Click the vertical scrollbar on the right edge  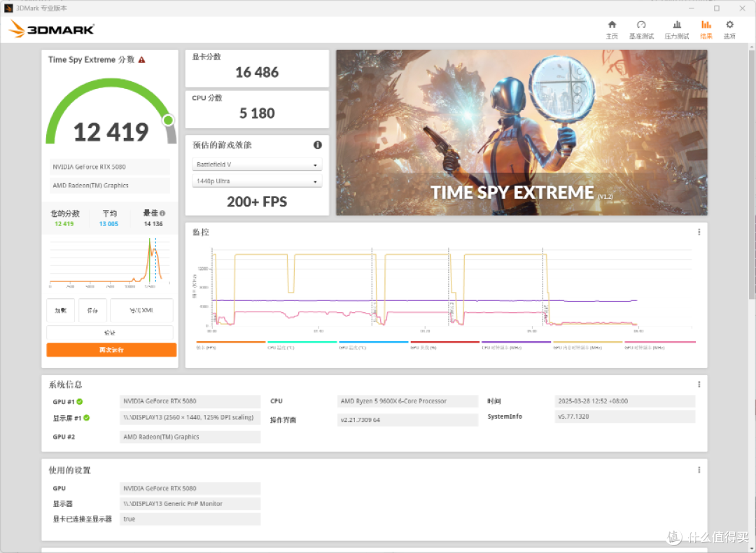[752, 174]
